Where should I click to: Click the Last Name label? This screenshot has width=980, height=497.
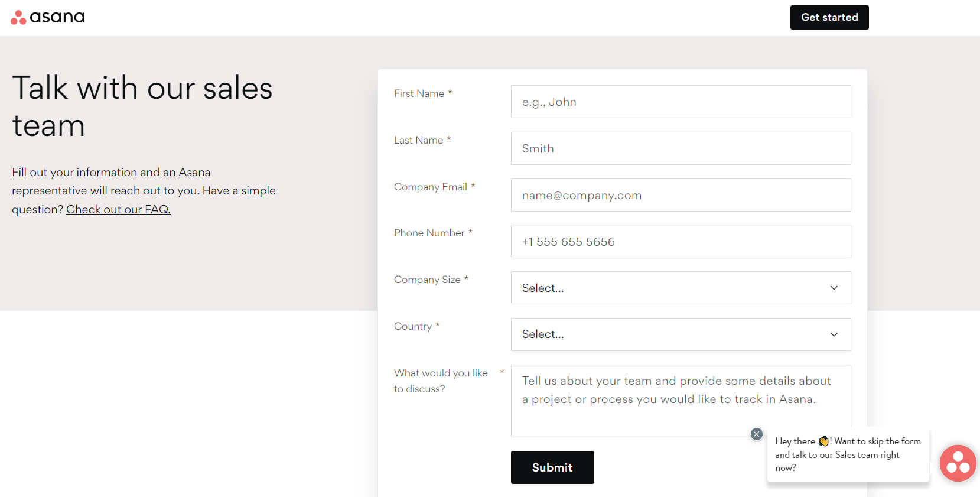[x=422, y=140]
